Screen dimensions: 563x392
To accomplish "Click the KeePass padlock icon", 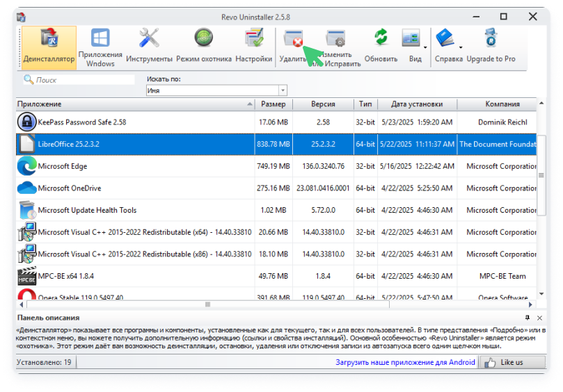I will [27, 122].
